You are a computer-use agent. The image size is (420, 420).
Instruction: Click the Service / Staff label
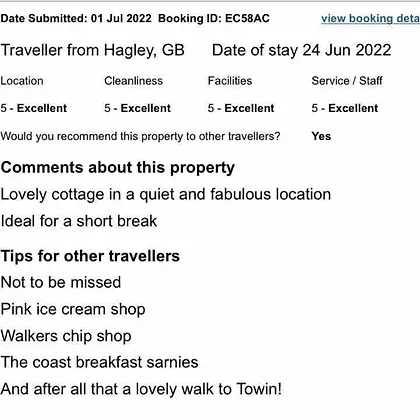(347, 81)
